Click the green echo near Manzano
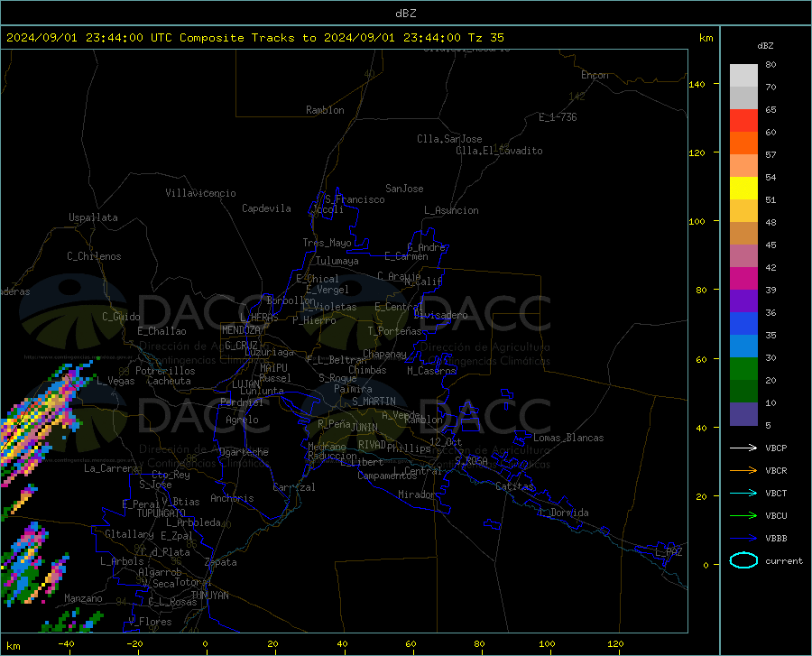The width and height of the screenshot is (812, 656). tap(72, 622)
